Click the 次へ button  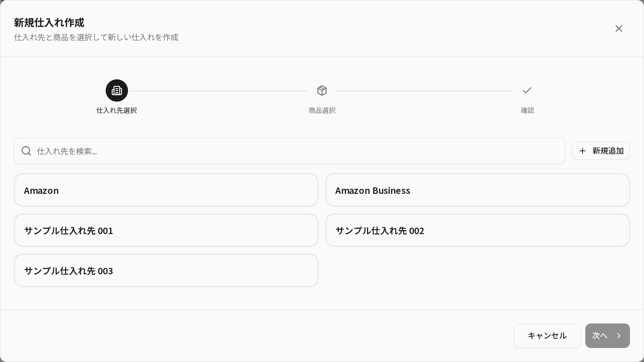[608, 336]
